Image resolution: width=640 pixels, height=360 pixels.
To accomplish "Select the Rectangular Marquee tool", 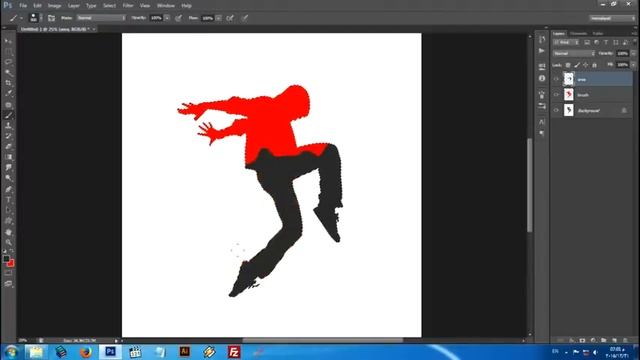I will tap(8, 51).
